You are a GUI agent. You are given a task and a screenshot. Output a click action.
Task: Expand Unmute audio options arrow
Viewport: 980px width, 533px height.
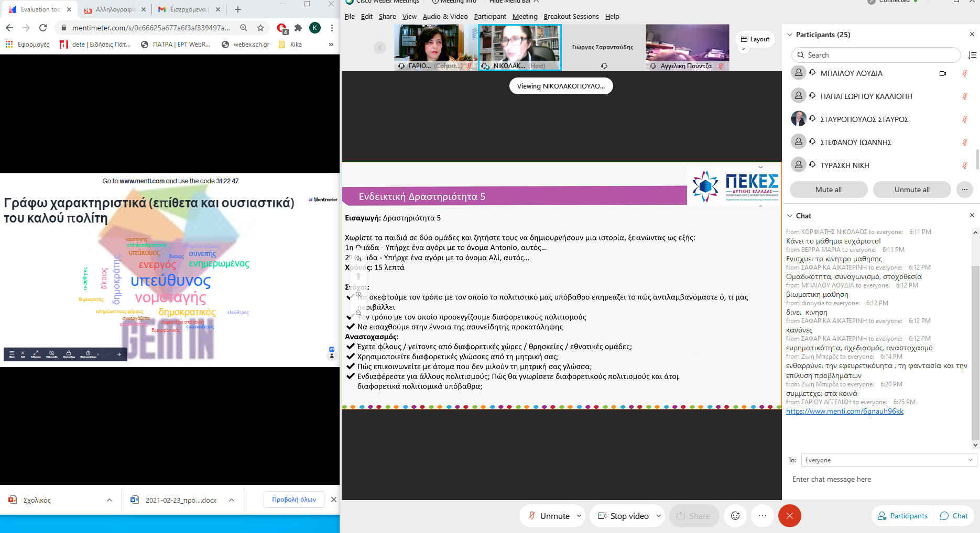click(x=579, y=516)
